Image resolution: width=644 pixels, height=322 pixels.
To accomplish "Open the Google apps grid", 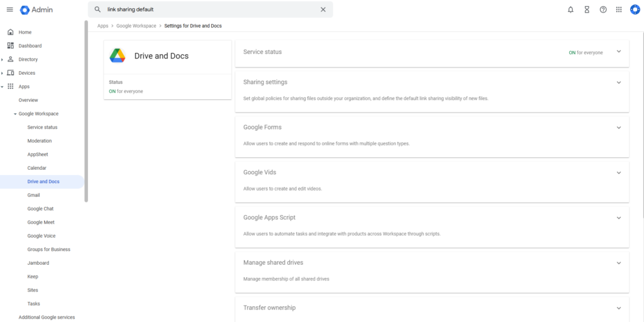I will 619,9.
